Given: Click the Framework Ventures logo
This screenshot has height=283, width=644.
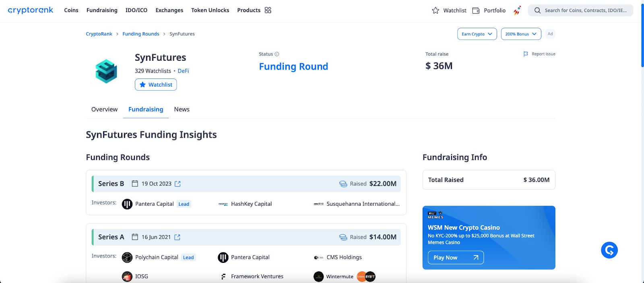Looking at the screenshot, I should 223,277.
